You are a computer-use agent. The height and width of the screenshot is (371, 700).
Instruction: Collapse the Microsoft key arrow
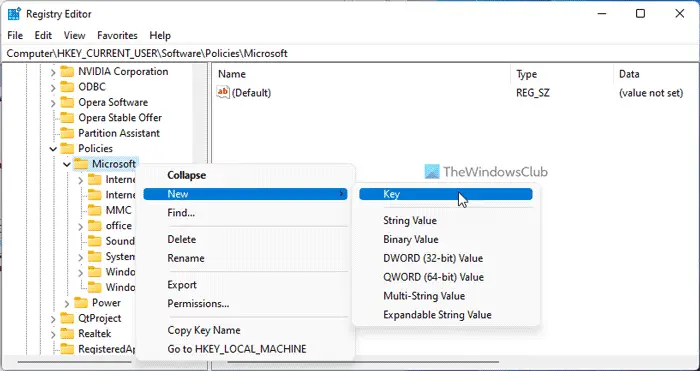tap(67, 165)
